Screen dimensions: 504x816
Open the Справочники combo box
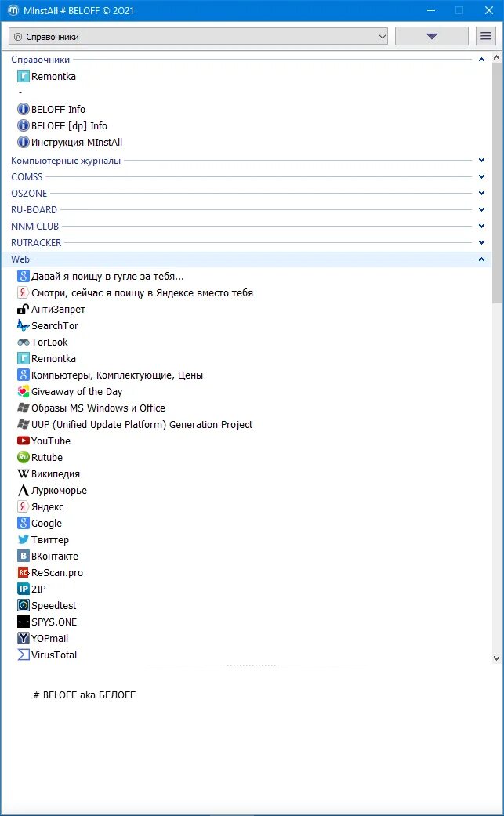point(198,37)
